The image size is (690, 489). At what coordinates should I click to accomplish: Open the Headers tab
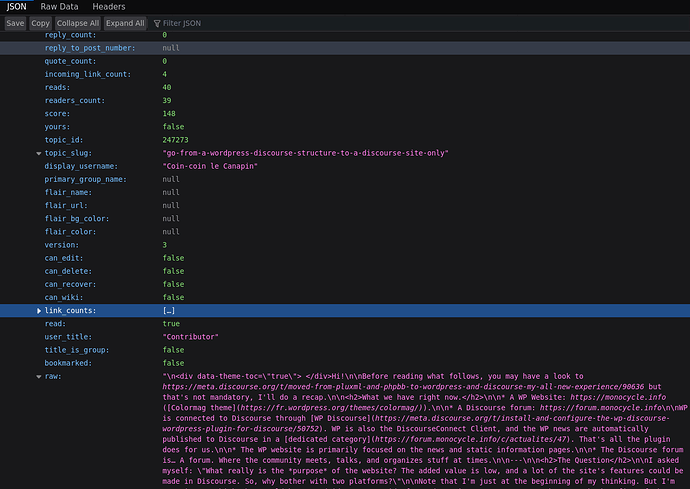(109, 7)
